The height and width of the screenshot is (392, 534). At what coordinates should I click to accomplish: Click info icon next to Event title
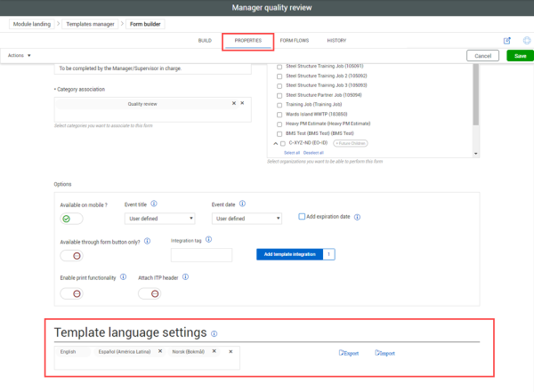(x=155, y=204)
